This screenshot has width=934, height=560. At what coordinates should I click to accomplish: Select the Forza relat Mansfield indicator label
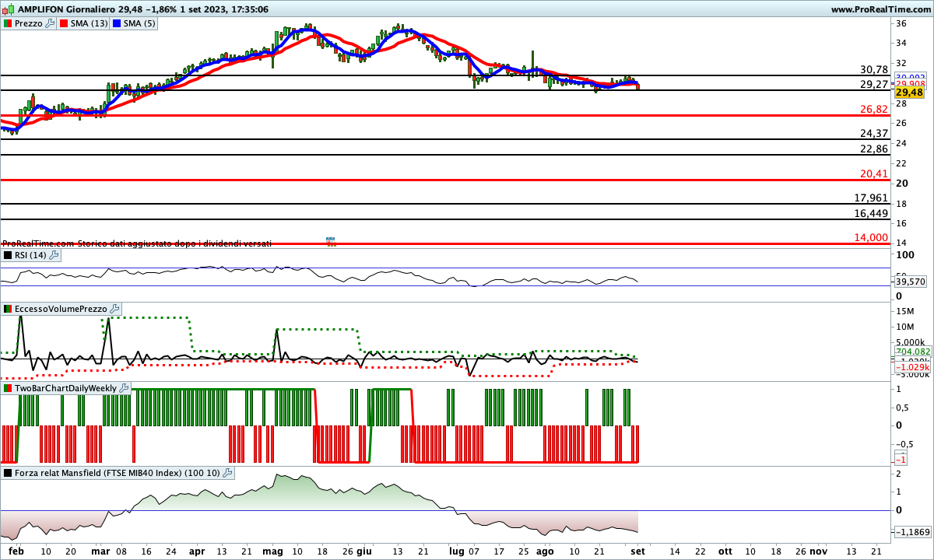[118, 472]
